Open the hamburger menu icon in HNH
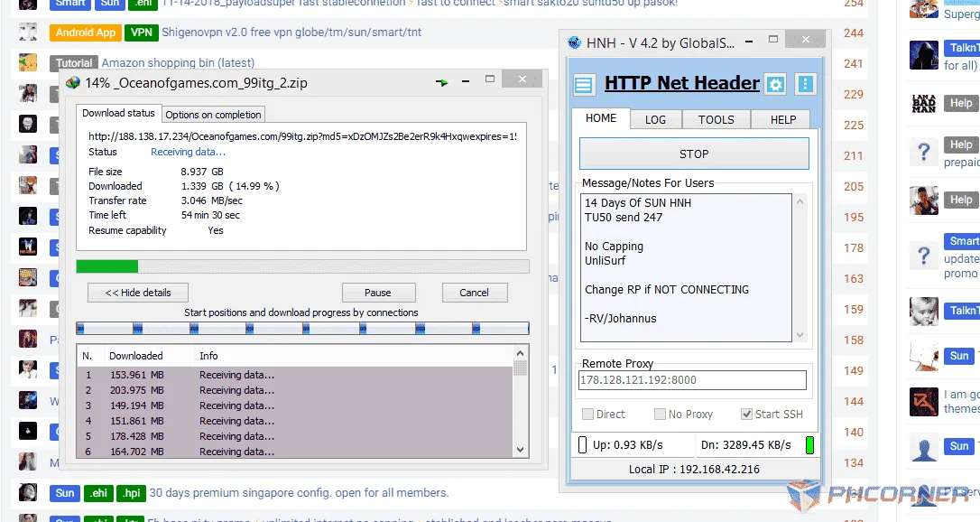The image size is (980, 522). click(x=583, y=84)
